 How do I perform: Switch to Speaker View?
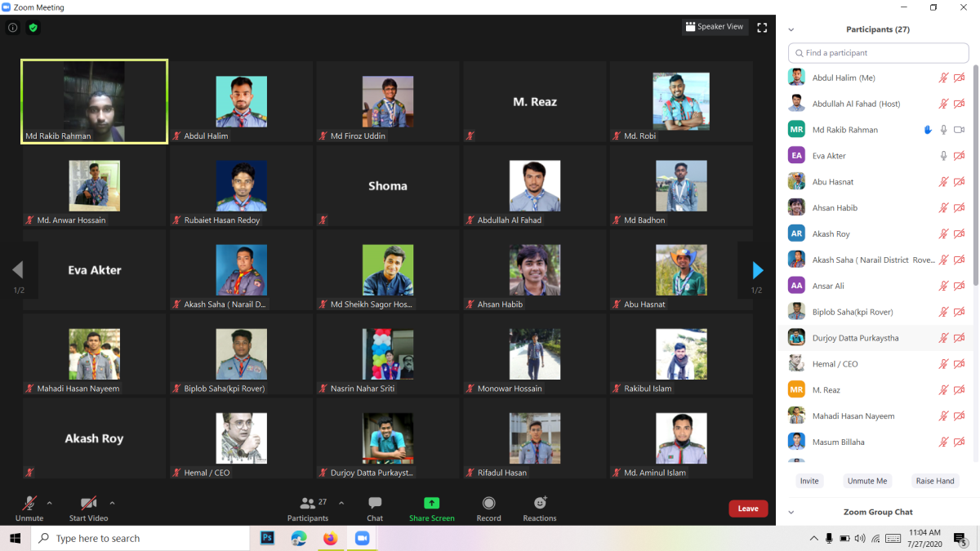(x=714, y=26)
